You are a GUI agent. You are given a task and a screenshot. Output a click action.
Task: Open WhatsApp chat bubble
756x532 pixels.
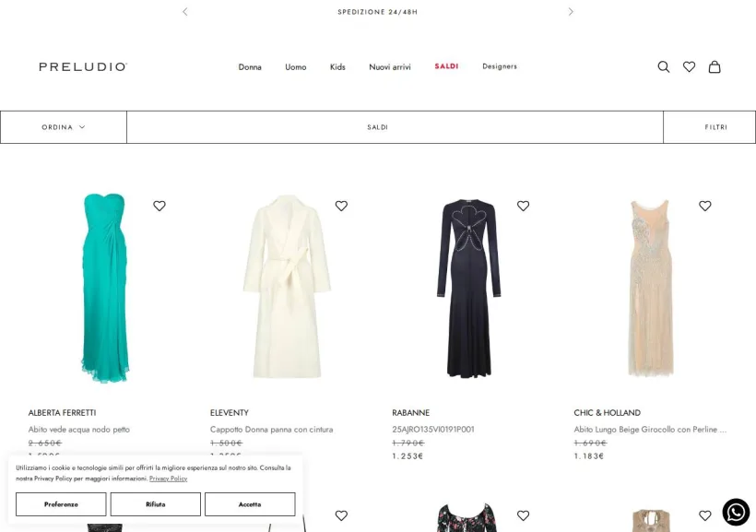click(x=736, y=513)
